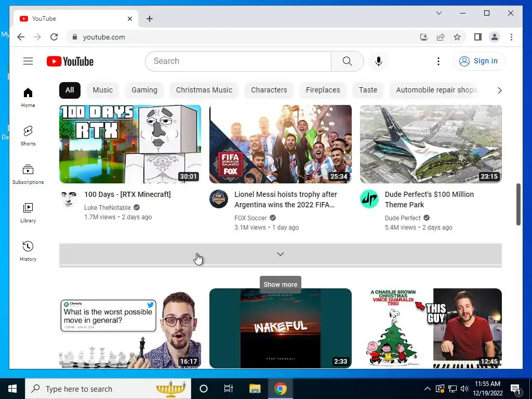The image size is (532, 399).
Task: Play the chess worst move thumbnail
Action: coord(130,328)
